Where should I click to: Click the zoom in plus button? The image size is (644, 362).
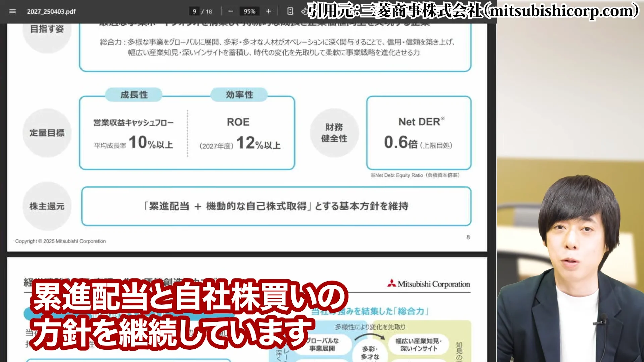(x=268, y=11)
